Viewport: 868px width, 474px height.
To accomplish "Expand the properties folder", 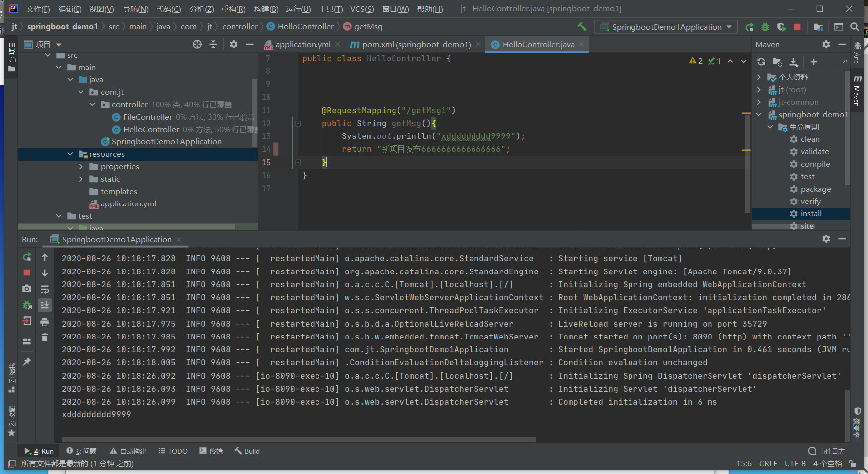I will click(x=81, y=166).
